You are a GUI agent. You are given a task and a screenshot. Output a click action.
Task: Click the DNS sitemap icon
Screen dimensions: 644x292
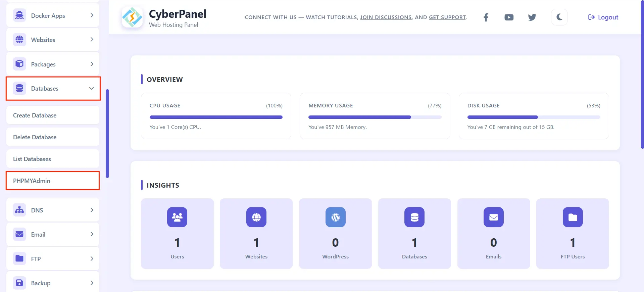pos(19,210)
